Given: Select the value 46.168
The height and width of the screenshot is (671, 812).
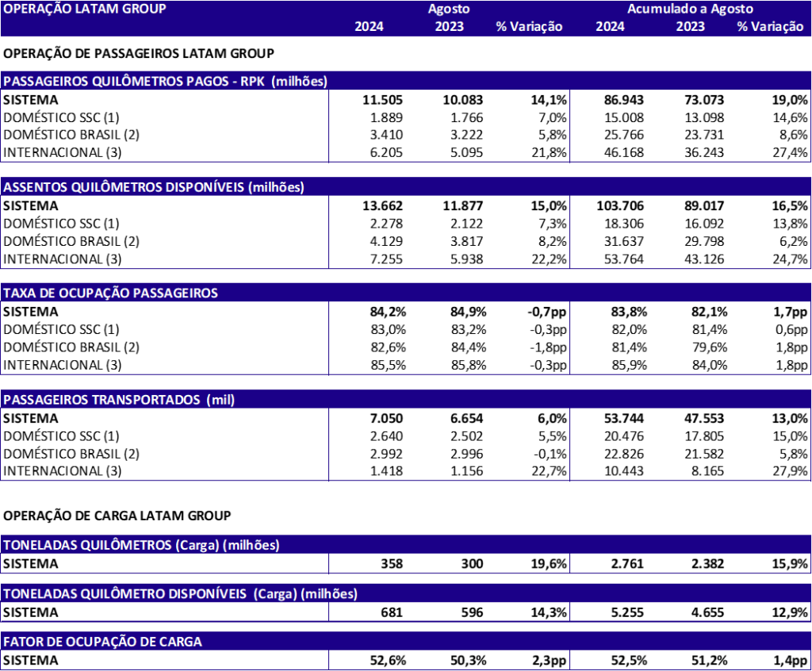Looking at the screenshot, I should point(623,152).
